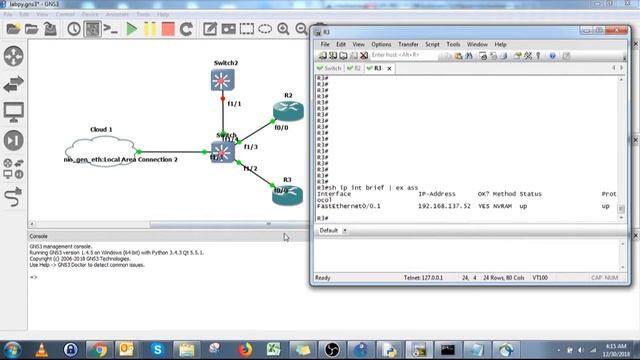Open Firefox from taskbar
This screenshot has height=360, width=640.
(245, 350)
